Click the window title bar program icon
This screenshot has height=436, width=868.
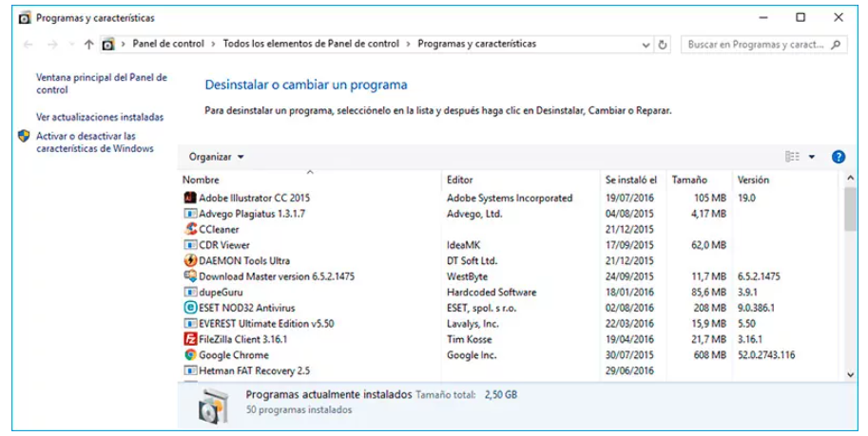[25, 18]
